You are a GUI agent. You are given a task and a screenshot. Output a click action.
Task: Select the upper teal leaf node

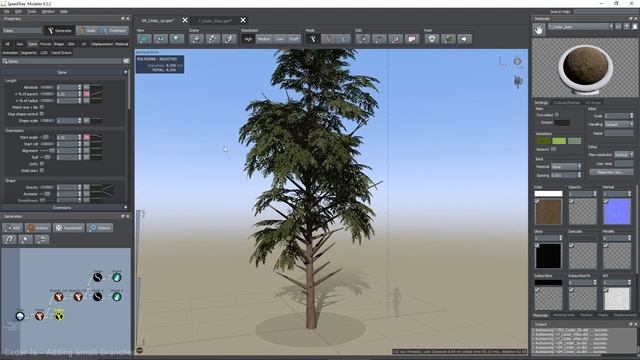[117, 278]
